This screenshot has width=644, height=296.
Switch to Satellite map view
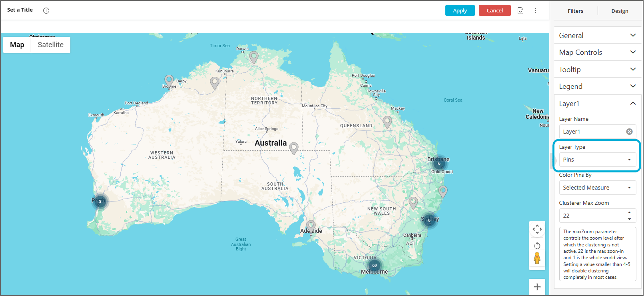pyautogui.click(x=50, y=45)
